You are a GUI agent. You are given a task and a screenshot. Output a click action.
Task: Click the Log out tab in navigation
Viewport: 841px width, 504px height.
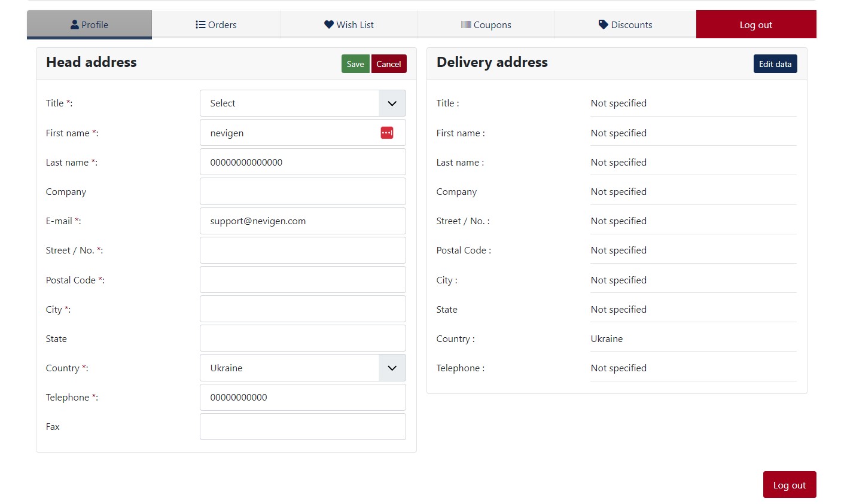pos(755,25)
